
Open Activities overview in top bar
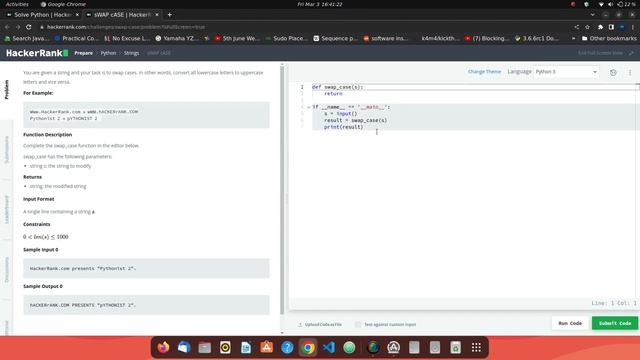(x=17, y=4)
